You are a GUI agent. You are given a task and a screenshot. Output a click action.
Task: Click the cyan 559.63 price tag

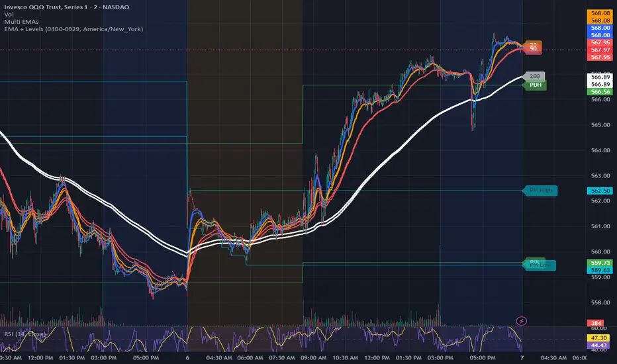[x=600, y=270]
